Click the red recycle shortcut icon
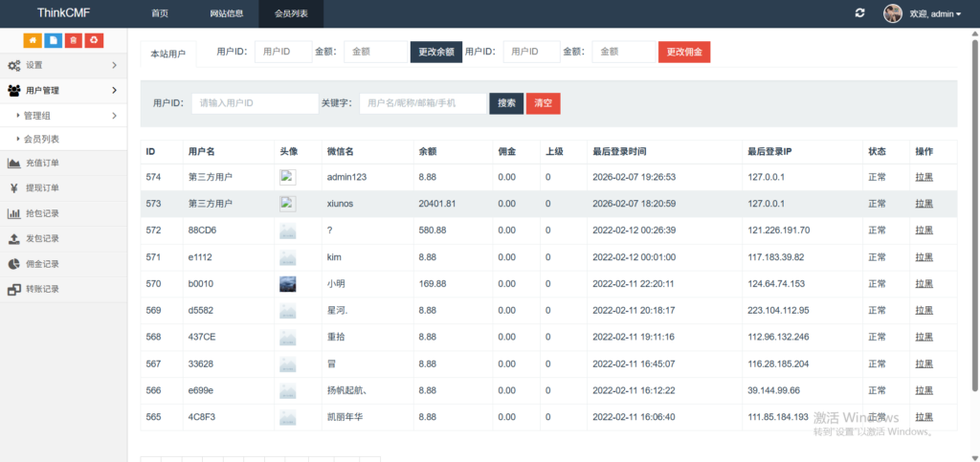Screen dimensions: 980x462 tap(93, 40)
